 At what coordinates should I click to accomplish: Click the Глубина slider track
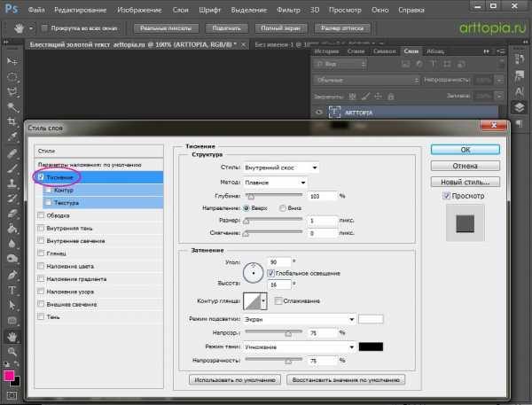pos(273,195)
